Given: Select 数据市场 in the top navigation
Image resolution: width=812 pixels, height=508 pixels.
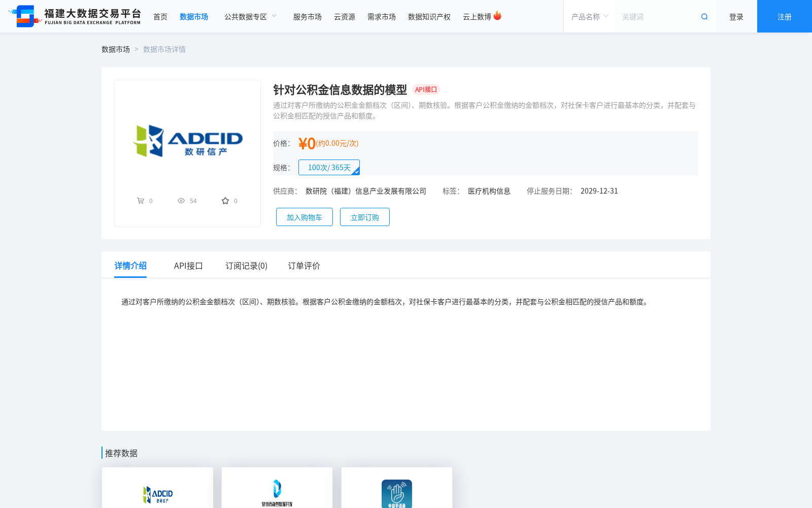Looking at the screenshot, I should point(194,17).
